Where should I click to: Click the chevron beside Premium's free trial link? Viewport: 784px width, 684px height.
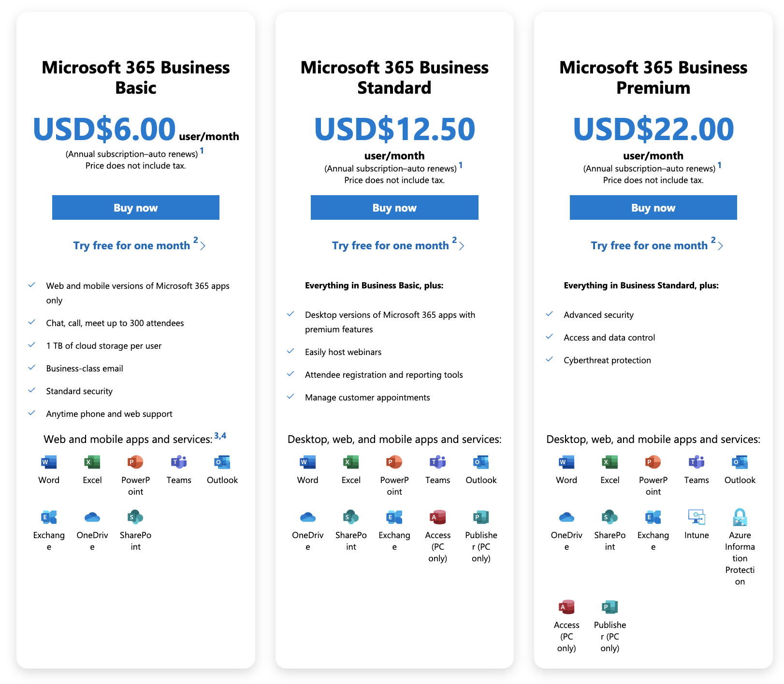pyautogui.click(x=721, y=246)
